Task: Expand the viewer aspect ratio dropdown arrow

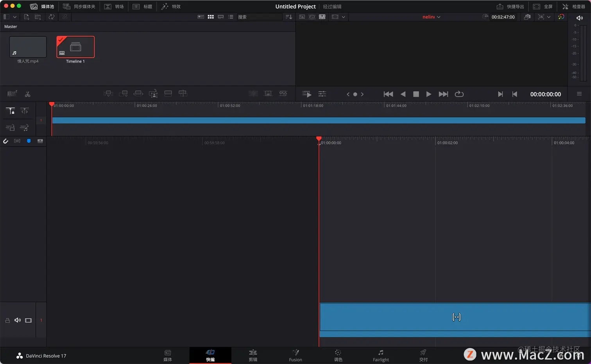Action: coord(344,17)
